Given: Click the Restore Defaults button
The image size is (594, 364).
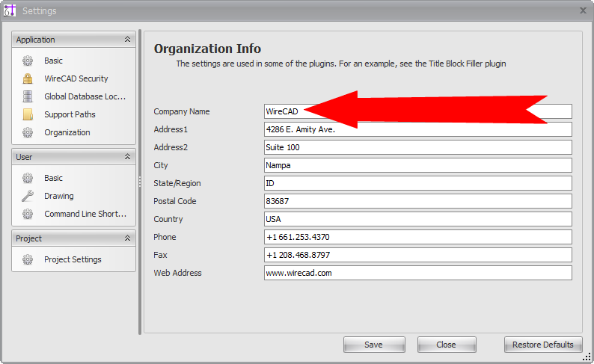Looking at the screenshot, I should [543, 345].
